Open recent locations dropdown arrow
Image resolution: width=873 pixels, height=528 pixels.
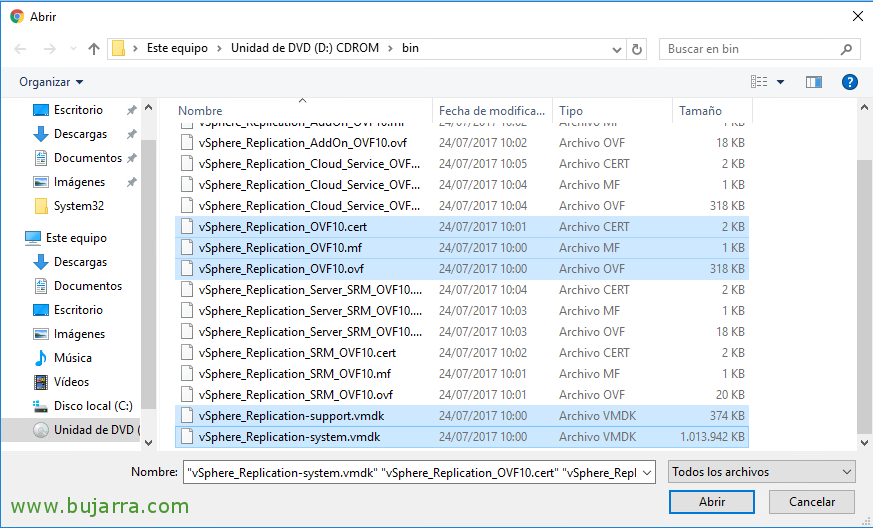point(73,49)
